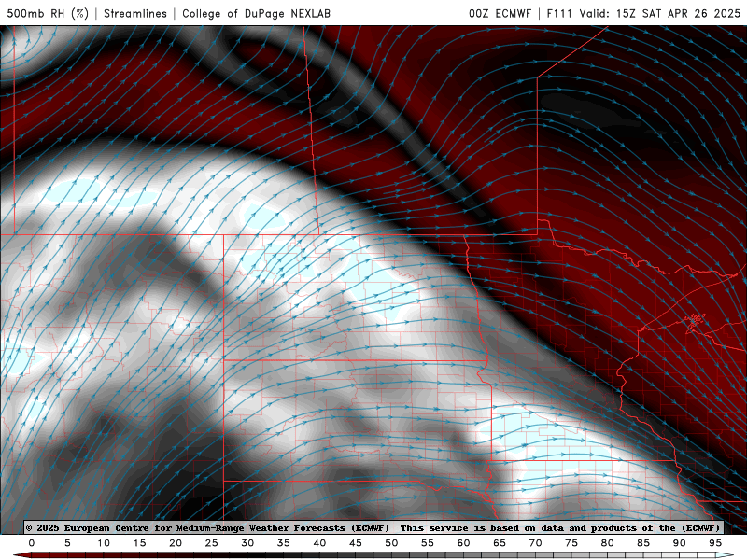Click the colorbar label "65"
Screen dimensions: 747x560
500,543
